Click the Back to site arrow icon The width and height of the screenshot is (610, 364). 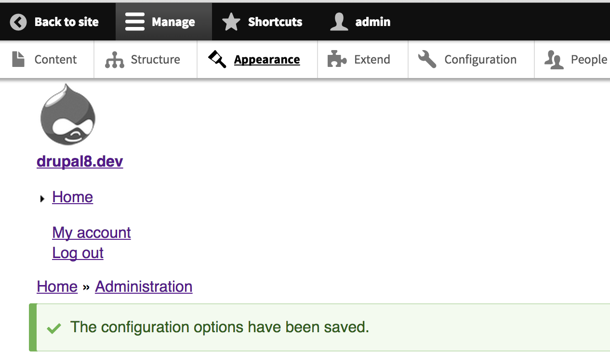pos(18,21)
